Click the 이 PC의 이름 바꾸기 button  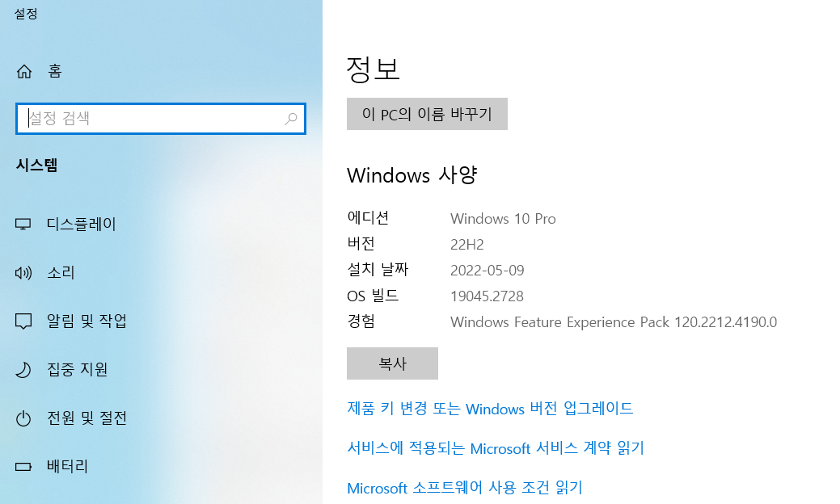pos(427,114)
